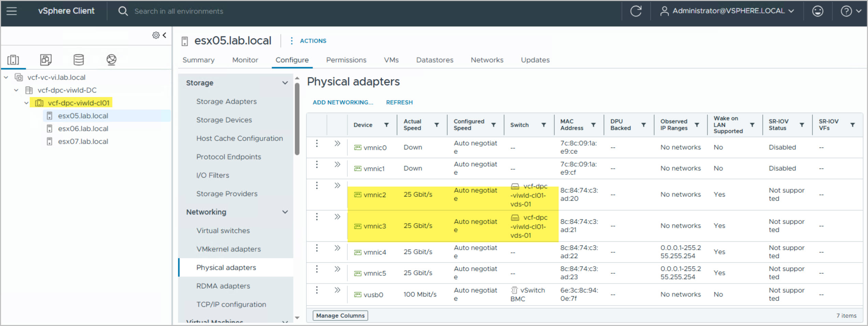Image resolution: width=868 pixels, height=326 pixels.
Task: Click the configure menu vertical scrollbar
Action: (x=297, y=119)
